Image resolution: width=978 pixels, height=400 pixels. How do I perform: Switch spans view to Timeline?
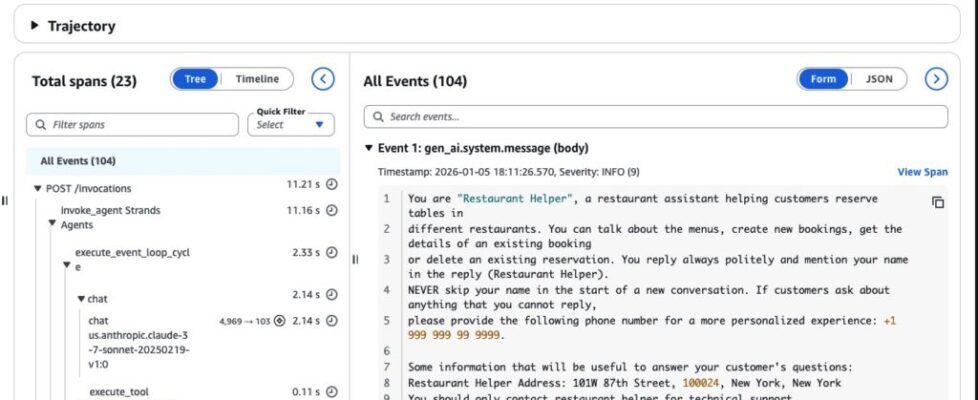coord(257,80)
